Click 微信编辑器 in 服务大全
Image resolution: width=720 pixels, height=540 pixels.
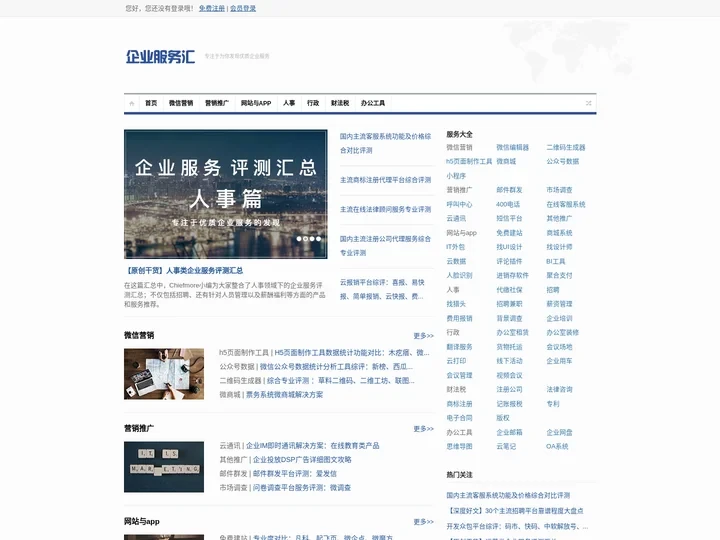coord(512,147)
